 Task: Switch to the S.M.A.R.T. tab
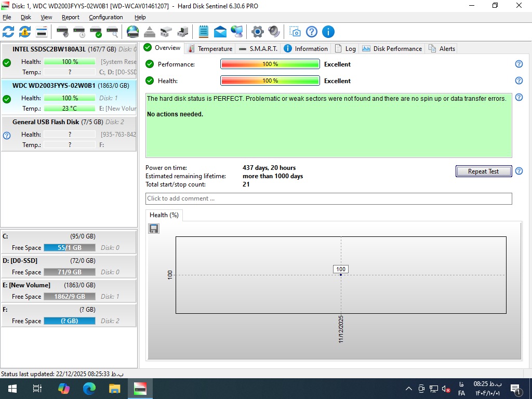pos(258,48)
